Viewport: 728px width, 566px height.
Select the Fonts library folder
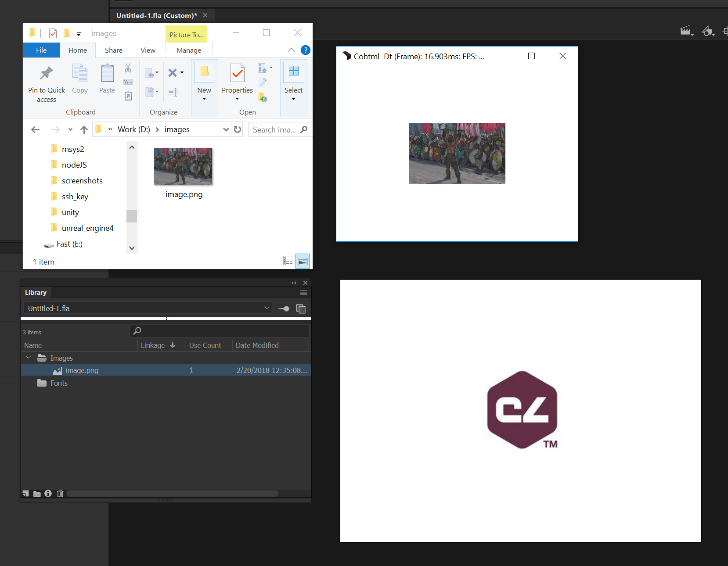tap(59, 383)
